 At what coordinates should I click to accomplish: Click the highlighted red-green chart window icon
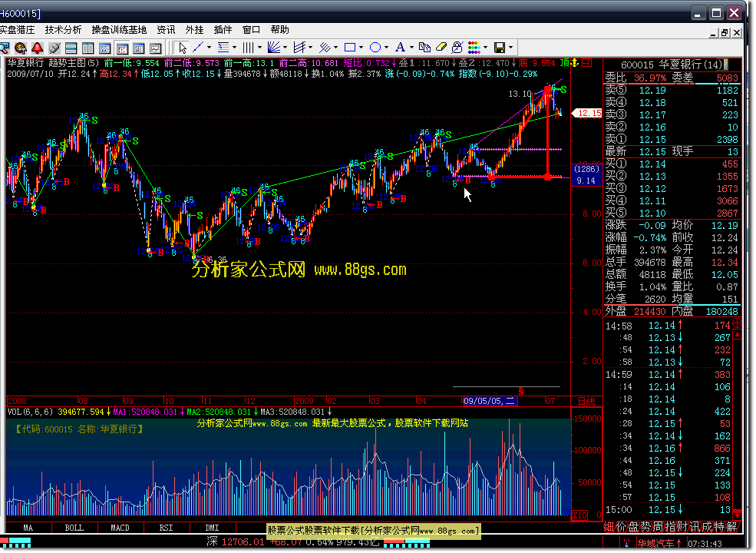[x=121, y=48]
